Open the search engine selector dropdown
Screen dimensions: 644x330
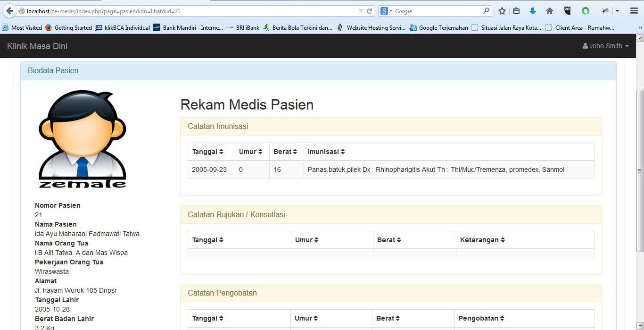(387, 11)
